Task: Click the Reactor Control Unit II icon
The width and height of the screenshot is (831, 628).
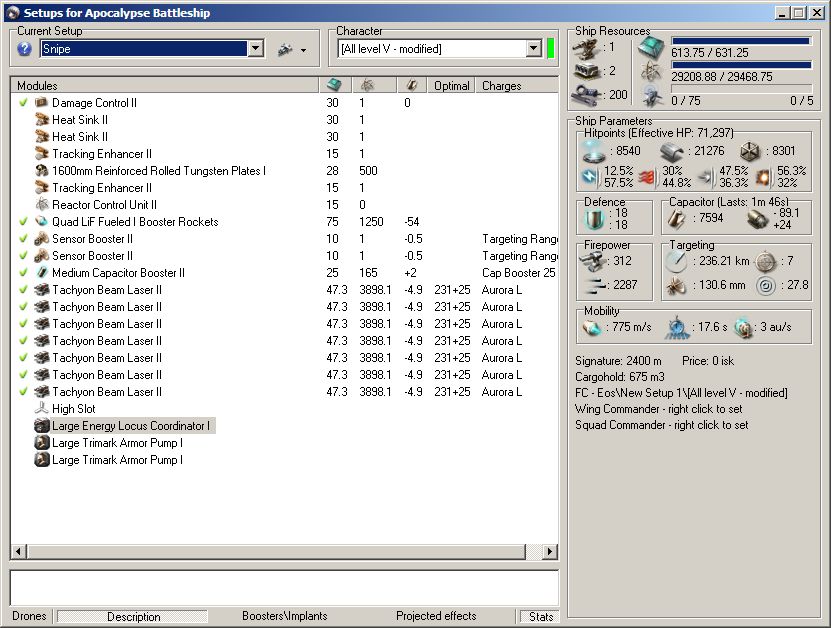Action: pos(42,205)
